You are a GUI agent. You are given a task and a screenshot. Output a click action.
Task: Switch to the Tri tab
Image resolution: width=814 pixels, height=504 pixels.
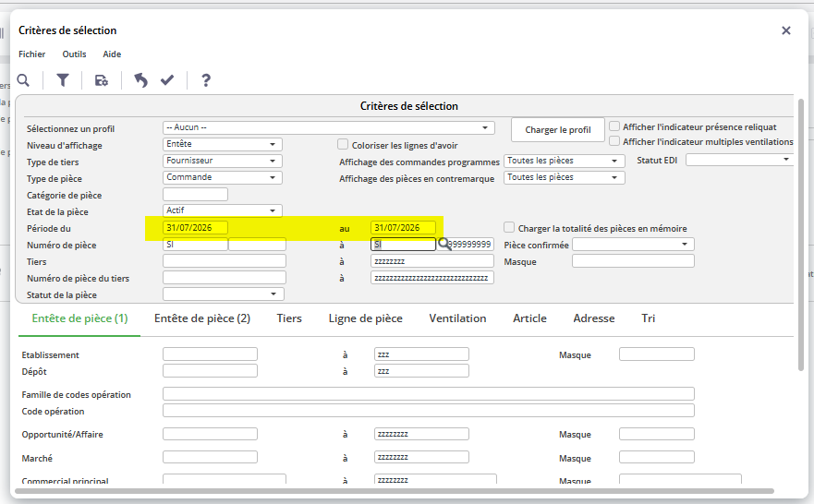coord(649,318)
